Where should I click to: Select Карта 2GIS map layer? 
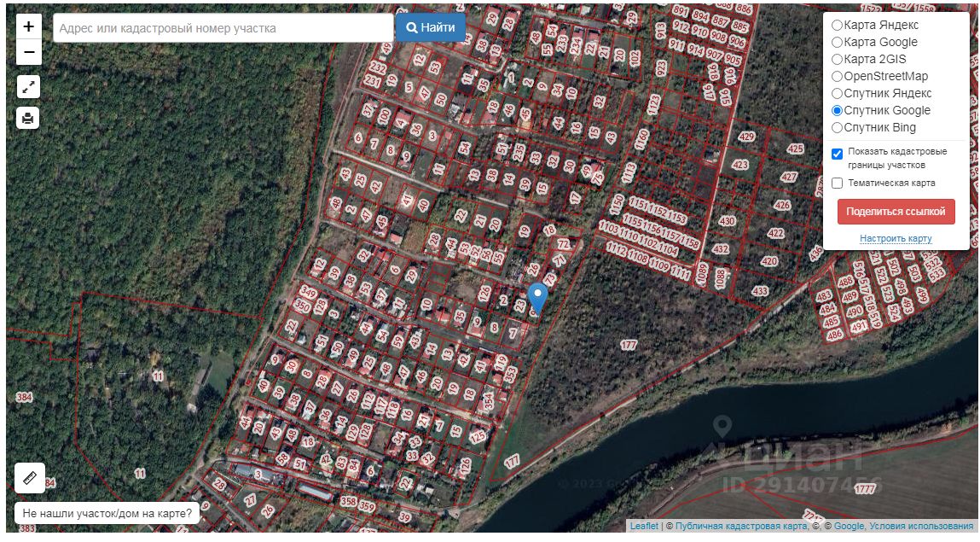[868, 59]
